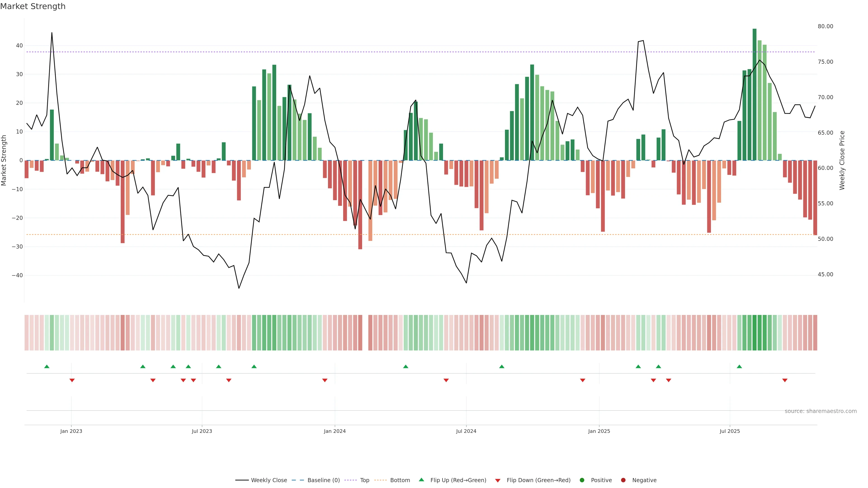Click the Negative red dot legend icon
The height and width of the screenshot is (488, 868).
point(623,480)
